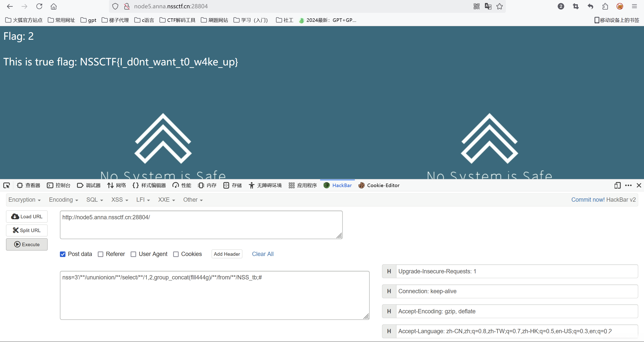Viewport: 644px width, 342px height.
Task: Click the browser reload icon
Action: pos(39,6)
